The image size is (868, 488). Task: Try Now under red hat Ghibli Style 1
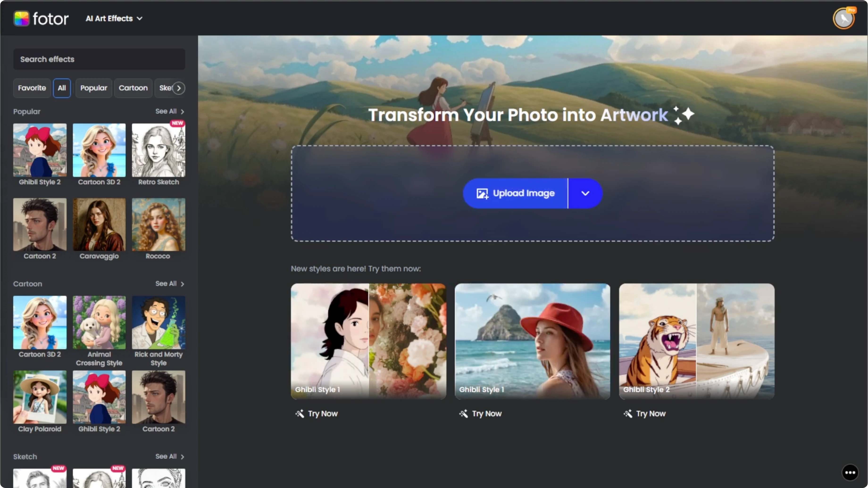click(480, 414)
